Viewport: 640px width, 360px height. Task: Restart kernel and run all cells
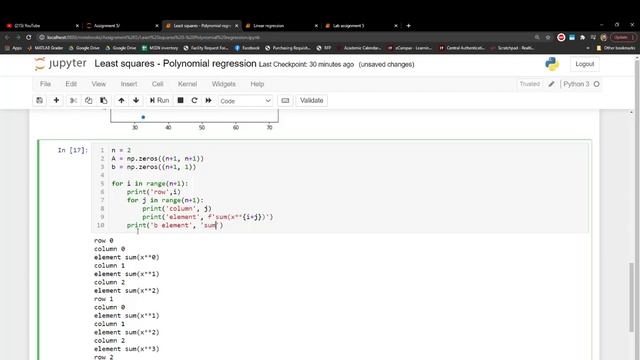click(x=209, y=100)
